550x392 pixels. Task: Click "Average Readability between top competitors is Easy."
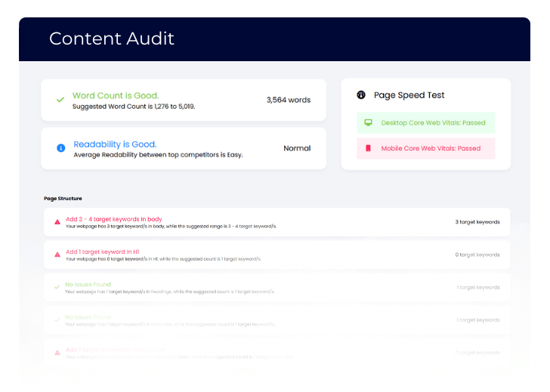click(x=158, y=155)
